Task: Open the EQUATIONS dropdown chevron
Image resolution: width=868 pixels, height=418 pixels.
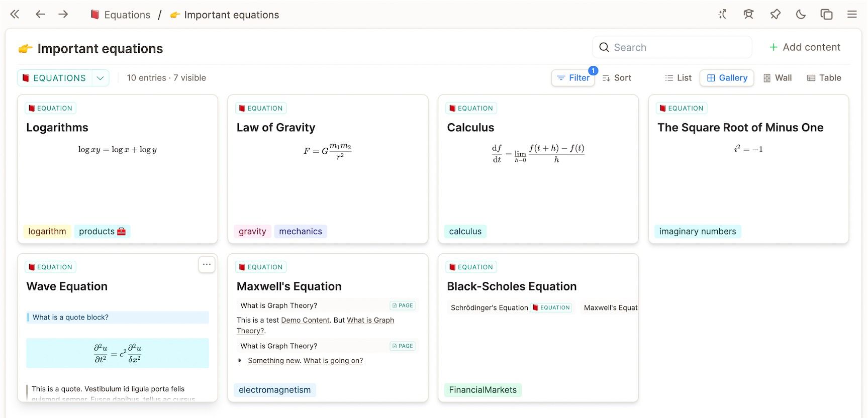Action: [100, 78]
